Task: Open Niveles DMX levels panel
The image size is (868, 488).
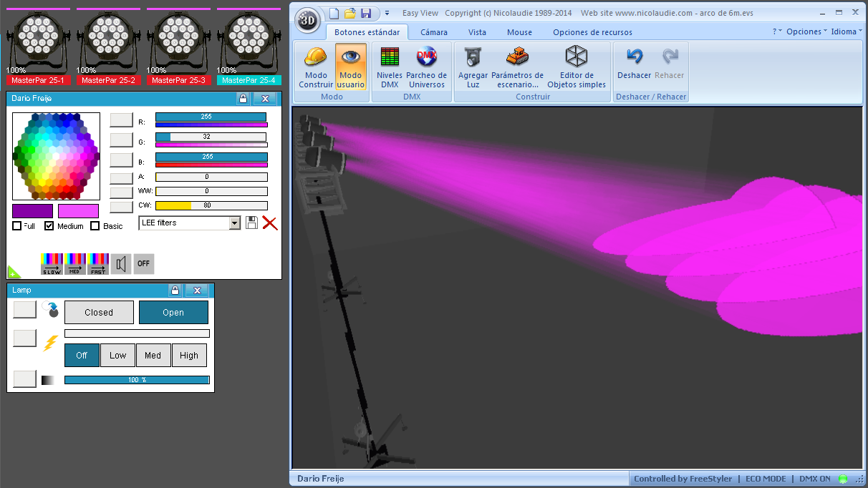Action: (x=390, y=58)
